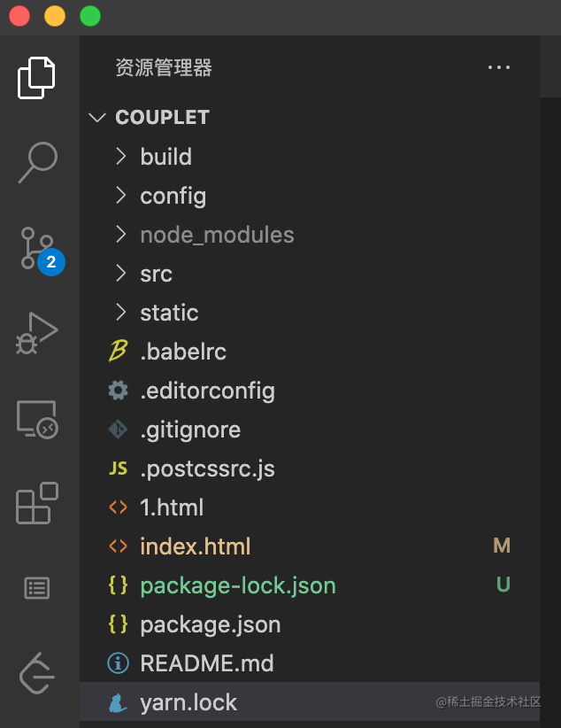Screen dimensions: 561x728
Task: Expand the static folder
Action: click(x=169, y=313)
